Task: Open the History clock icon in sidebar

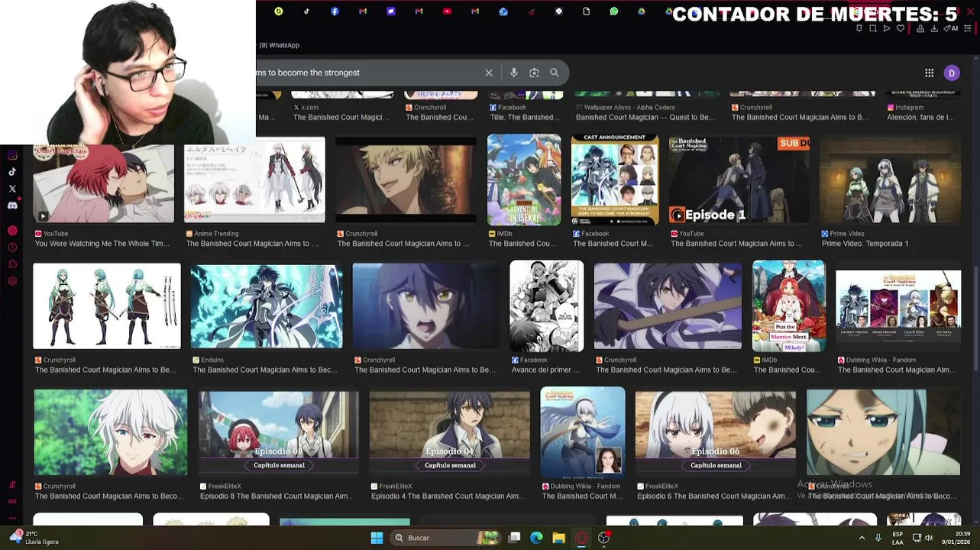Action: (12, 247)
